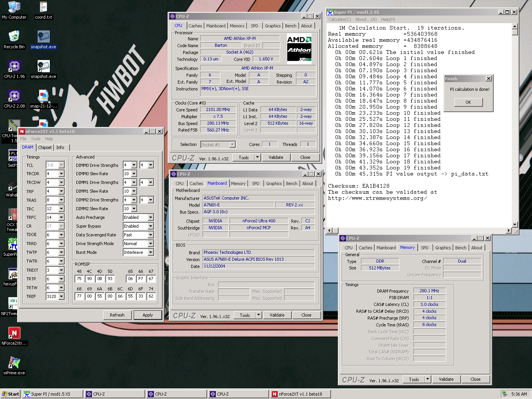Open the Calculate(C) menu in Super PI

click(339, 19)
